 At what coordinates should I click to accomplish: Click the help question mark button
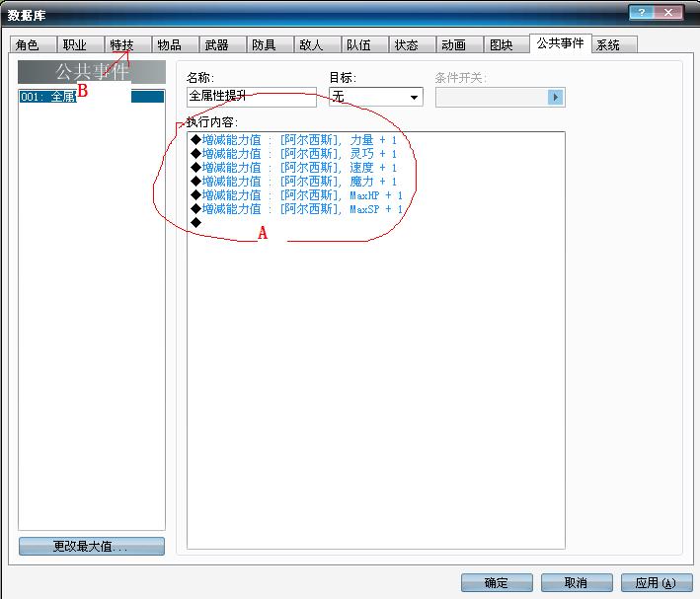(x=642, y=13)
